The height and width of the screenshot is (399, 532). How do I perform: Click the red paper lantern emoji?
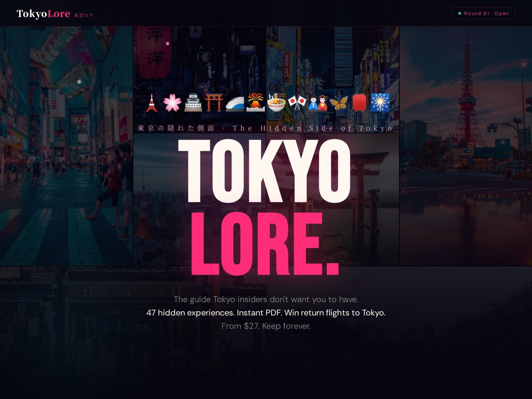click(360, 103)
